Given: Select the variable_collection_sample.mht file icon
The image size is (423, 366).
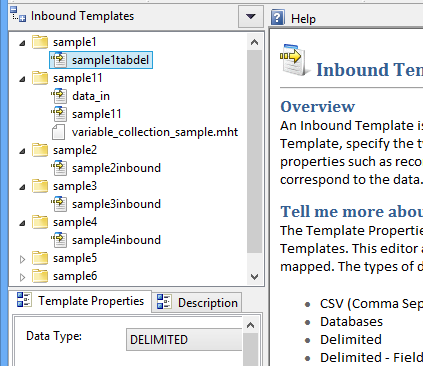Looking at the screenshot, I should [x=58, y=132].
